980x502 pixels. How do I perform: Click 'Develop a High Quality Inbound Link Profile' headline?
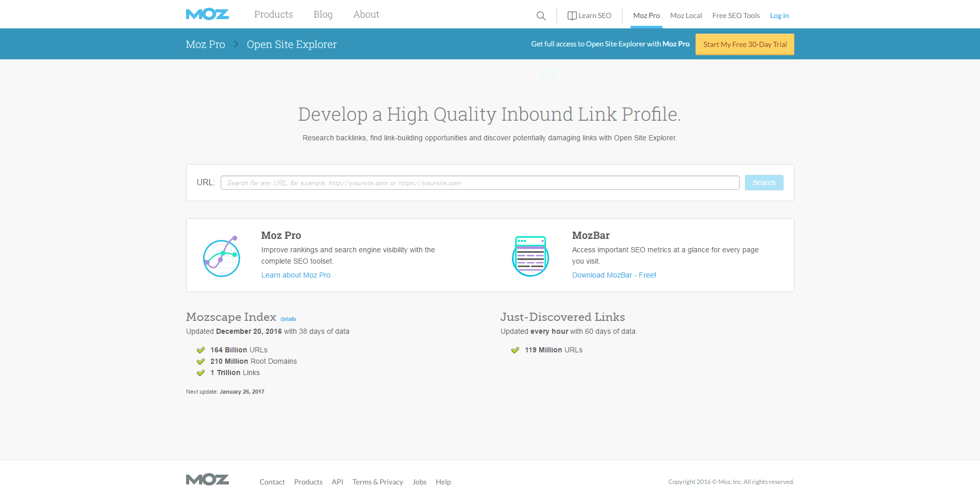pos(490,114)
